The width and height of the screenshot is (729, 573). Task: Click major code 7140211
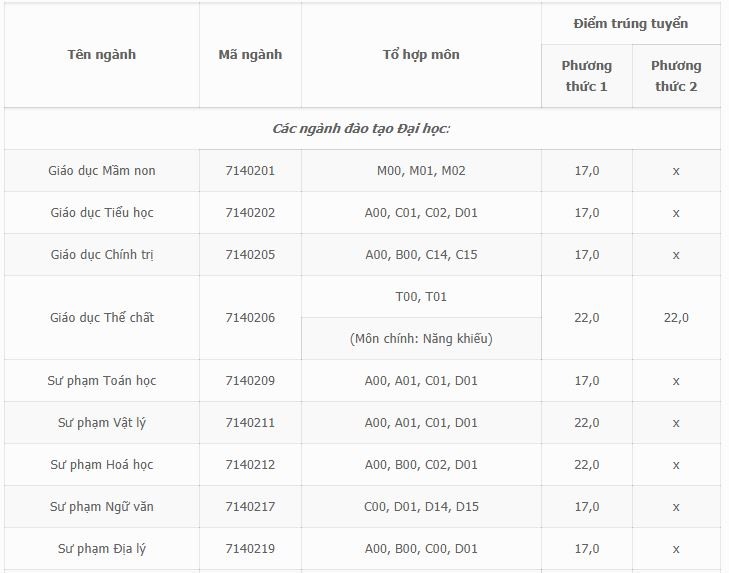(250, 423)
